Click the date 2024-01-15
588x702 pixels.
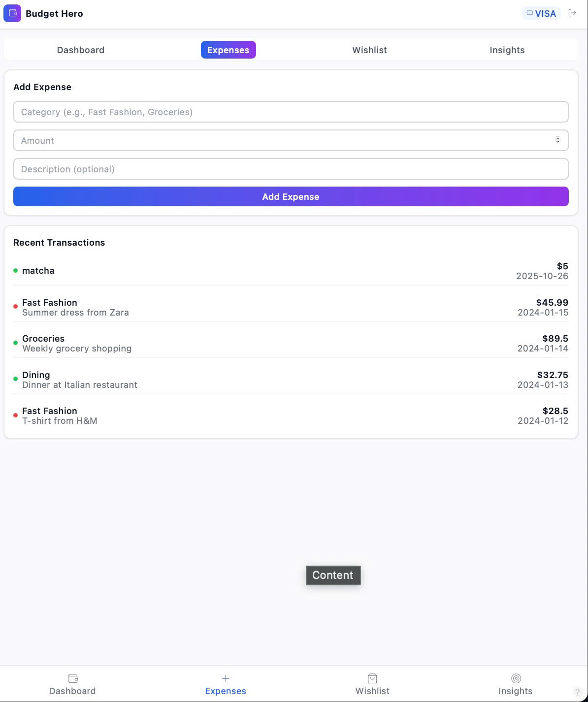(543, 313)
